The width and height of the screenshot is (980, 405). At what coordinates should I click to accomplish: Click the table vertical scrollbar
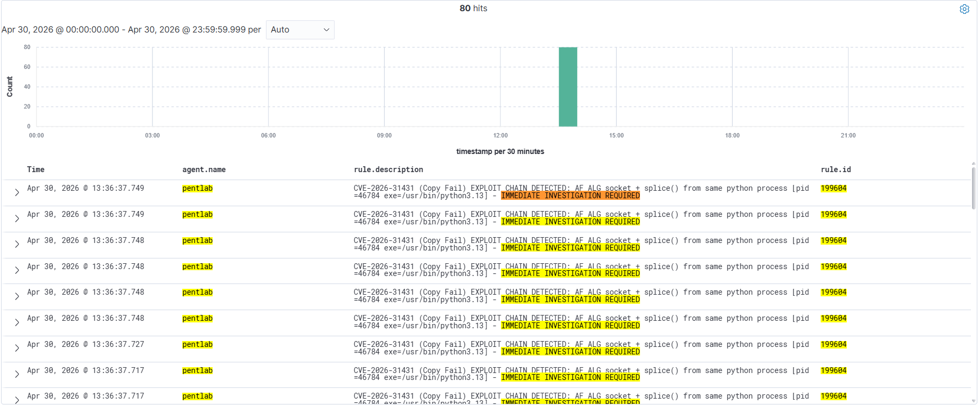pyautogui.click(x=974, y=188)
